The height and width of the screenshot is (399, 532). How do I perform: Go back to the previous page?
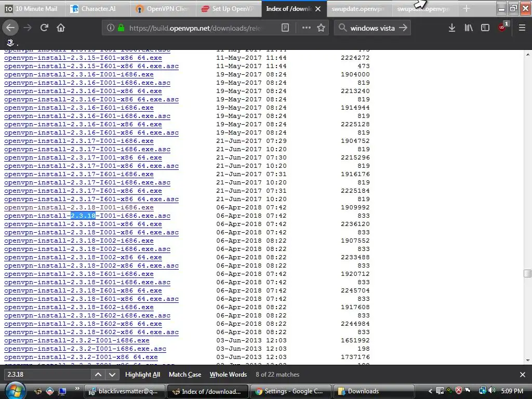(x=10, y=28)
